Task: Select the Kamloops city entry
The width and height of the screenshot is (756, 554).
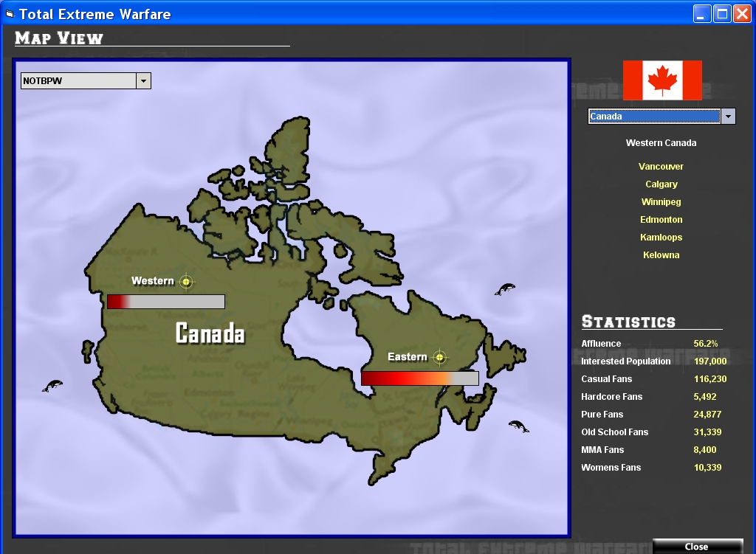Action: point(661,238)
